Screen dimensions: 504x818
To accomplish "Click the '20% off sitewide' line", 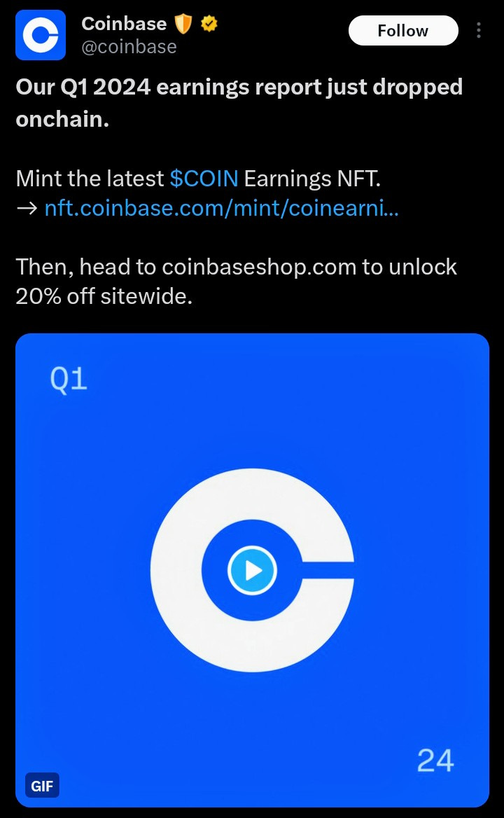I will [104, 296].
